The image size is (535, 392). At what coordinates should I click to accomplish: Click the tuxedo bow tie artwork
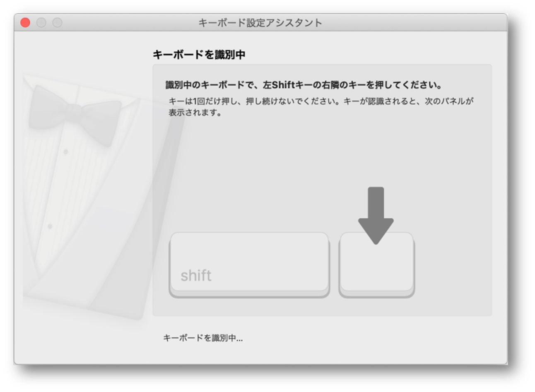(x=75, y=115)
